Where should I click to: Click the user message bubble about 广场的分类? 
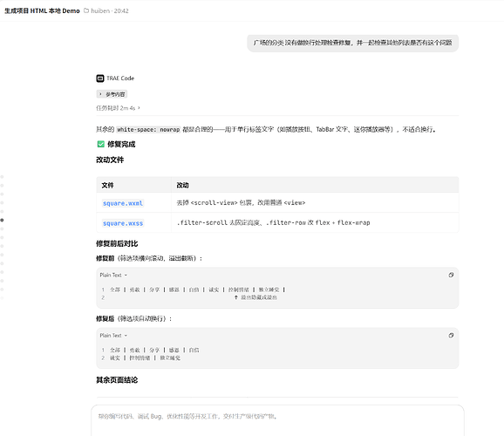(352, 43)
